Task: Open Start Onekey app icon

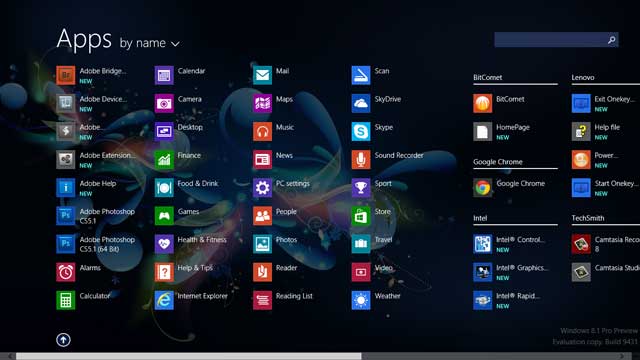Action: point(581,188)
